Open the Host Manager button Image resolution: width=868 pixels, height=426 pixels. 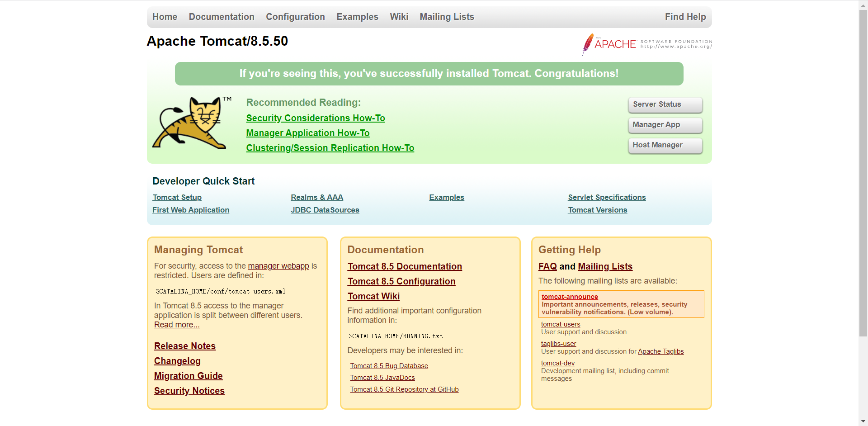(665, 145)
